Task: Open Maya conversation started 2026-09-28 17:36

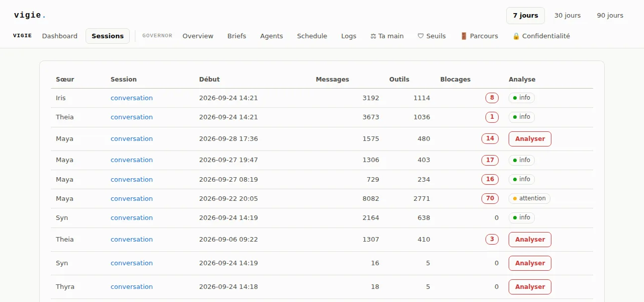Action: coord(132,139)
